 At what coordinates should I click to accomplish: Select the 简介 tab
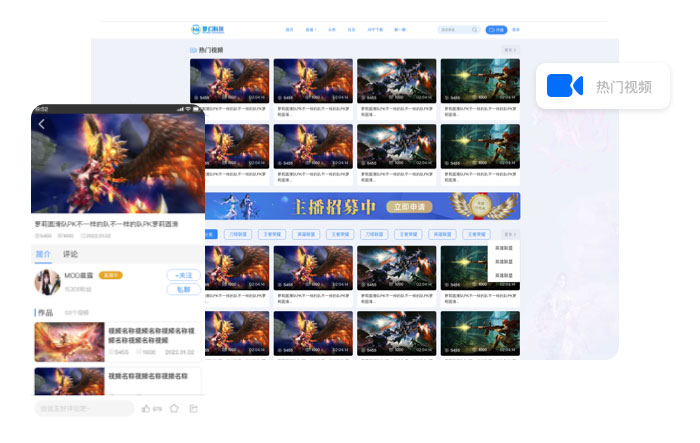(44, 255)
